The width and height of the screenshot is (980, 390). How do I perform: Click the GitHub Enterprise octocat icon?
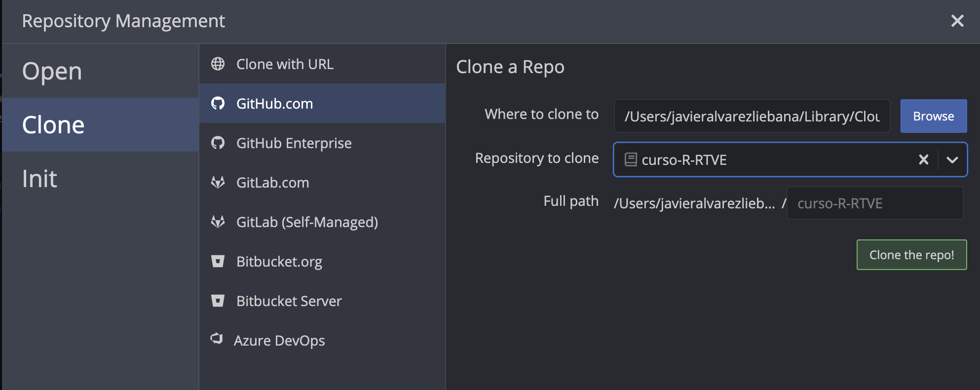[218, 143]
